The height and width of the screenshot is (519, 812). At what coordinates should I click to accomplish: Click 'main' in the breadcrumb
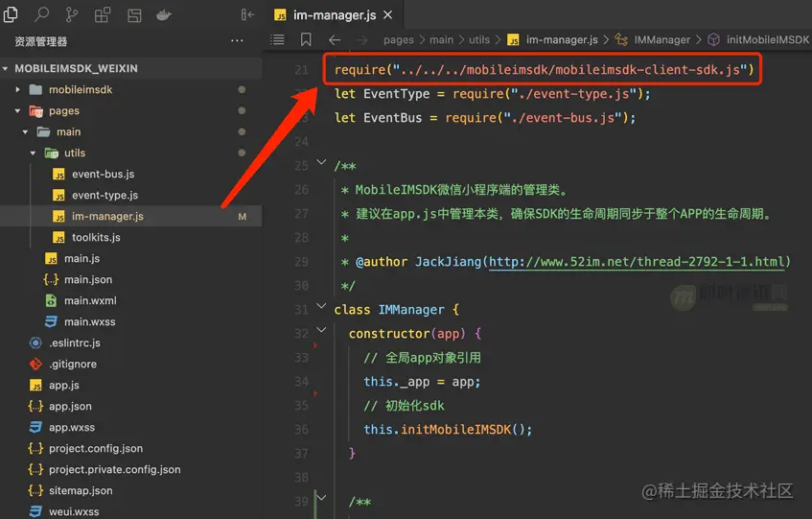(441, 40)
